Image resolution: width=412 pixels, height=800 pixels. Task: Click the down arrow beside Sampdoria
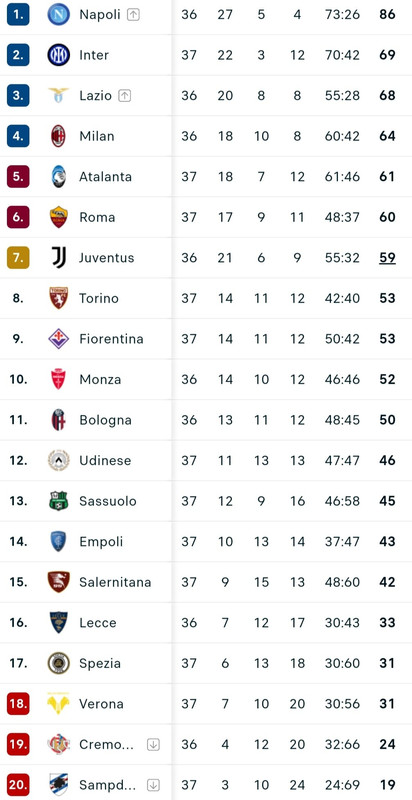pyautogui.click(x=153, y=785)
